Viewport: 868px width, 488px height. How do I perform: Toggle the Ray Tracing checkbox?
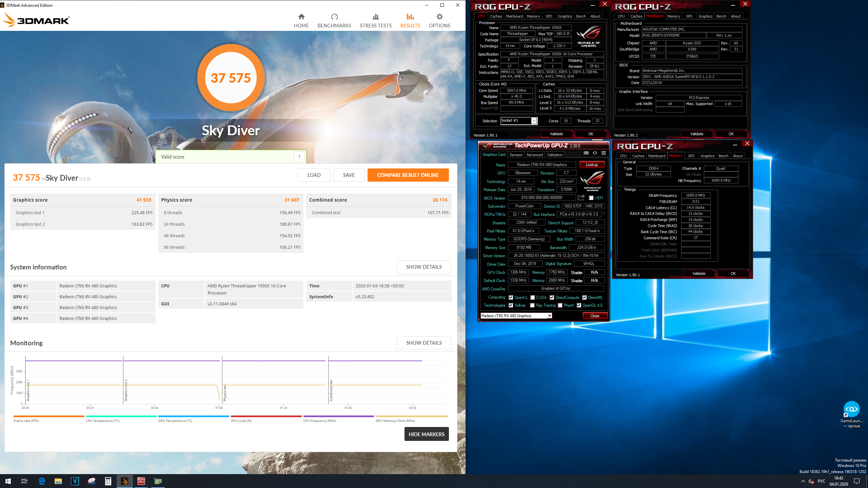533,305
